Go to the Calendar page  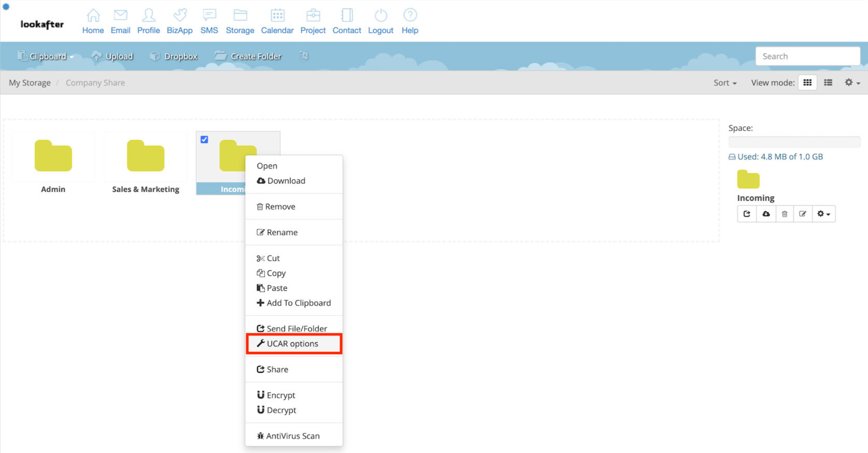(x=277, y=22)
